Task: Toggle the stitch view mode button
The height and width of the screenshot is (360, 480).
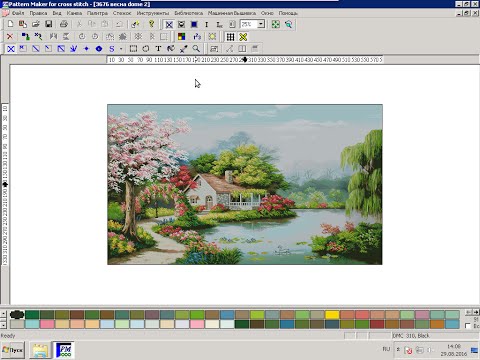Action: (169, 24)
